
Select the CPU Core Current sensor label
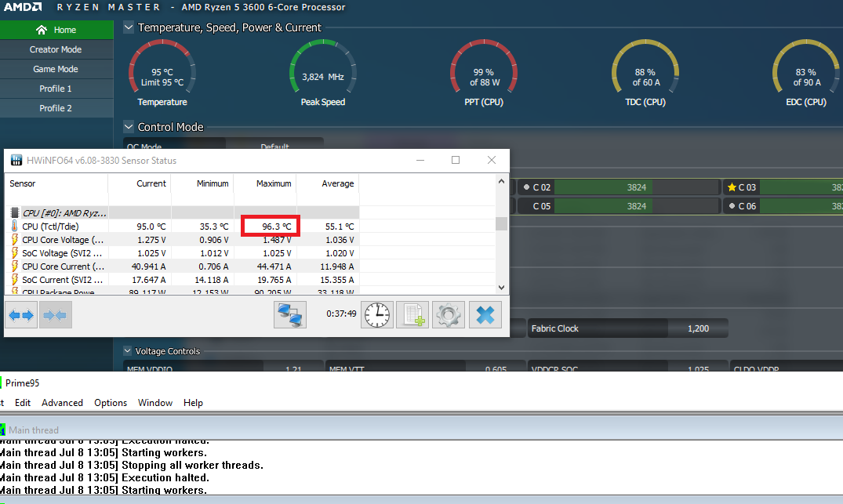(64, 267)
